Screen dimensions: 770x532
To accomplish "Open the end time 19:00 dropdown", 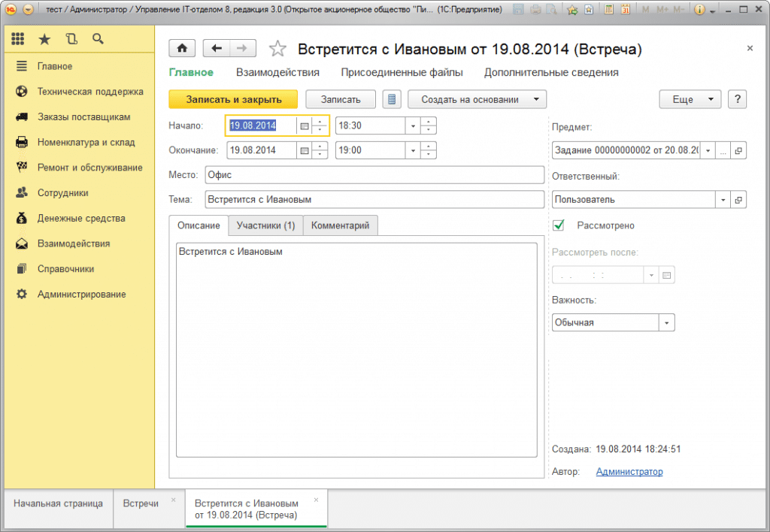I will [413, 150].
